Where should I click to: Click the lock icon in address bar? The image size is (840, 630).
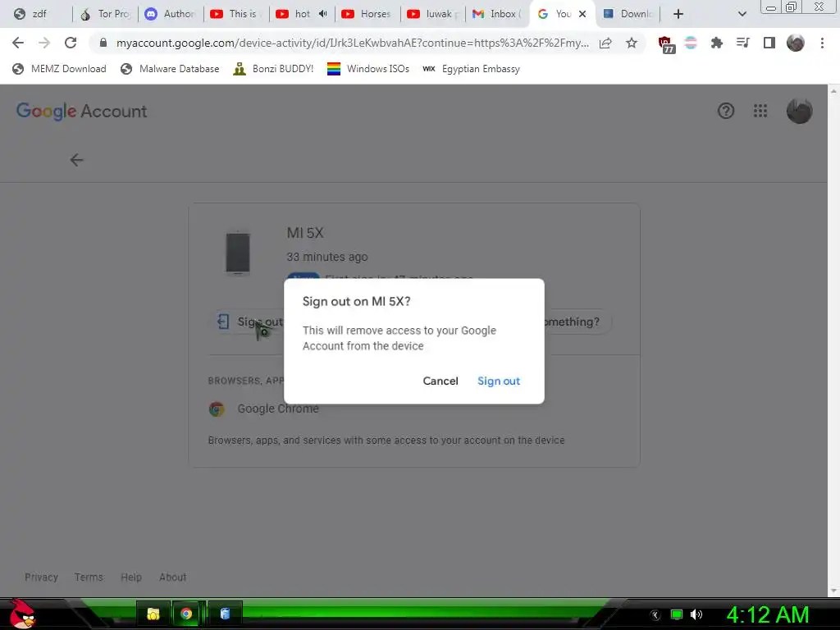[x=103, y=43]
